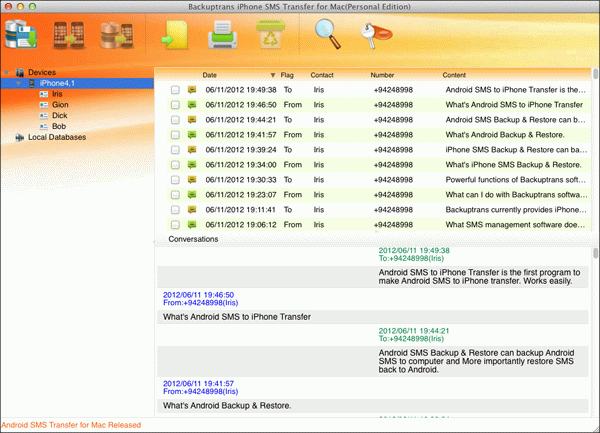
Task: Sort by the Date column header
Action: tap(210, 75)
